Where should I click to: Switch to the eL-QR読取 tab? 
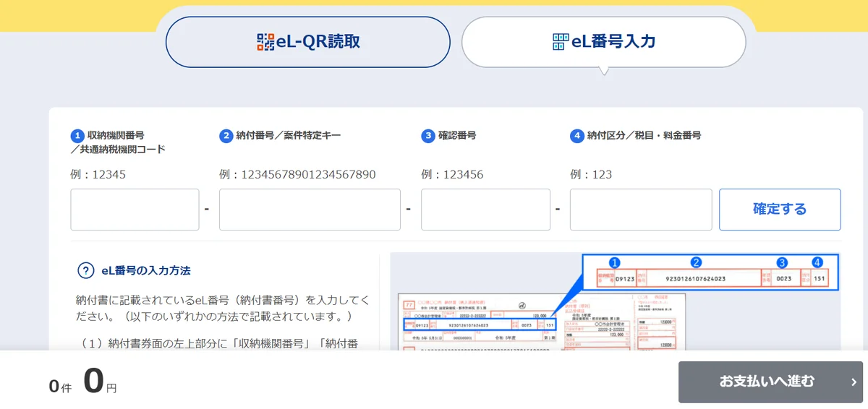tap(308, 42)
